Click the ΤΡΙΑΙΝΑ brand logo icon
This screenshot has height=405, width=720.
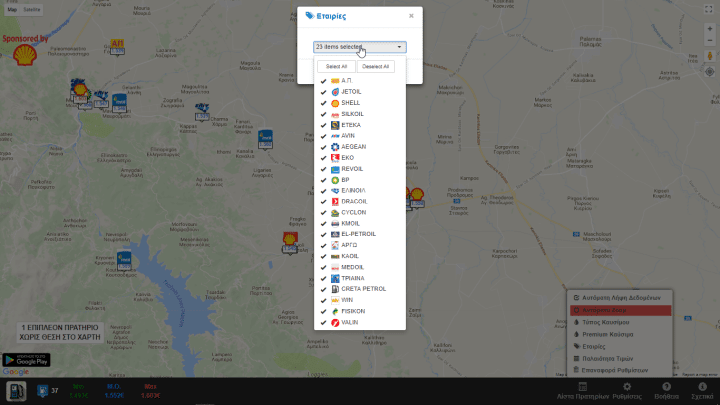[x=335, y=278]
